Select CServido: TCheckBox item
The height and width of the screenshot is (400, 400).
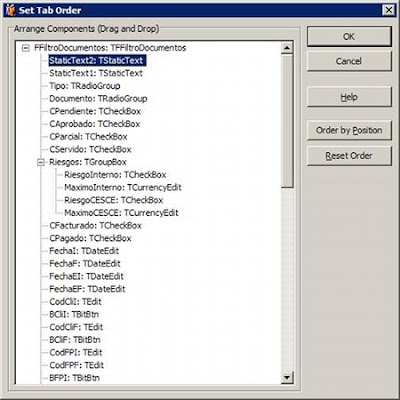90,149
